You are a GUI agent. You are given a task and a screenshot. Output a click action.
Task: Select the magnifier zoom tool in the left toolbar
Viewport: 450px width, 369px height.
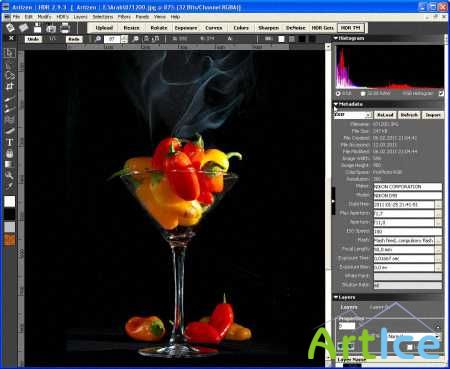coord(10,175)
